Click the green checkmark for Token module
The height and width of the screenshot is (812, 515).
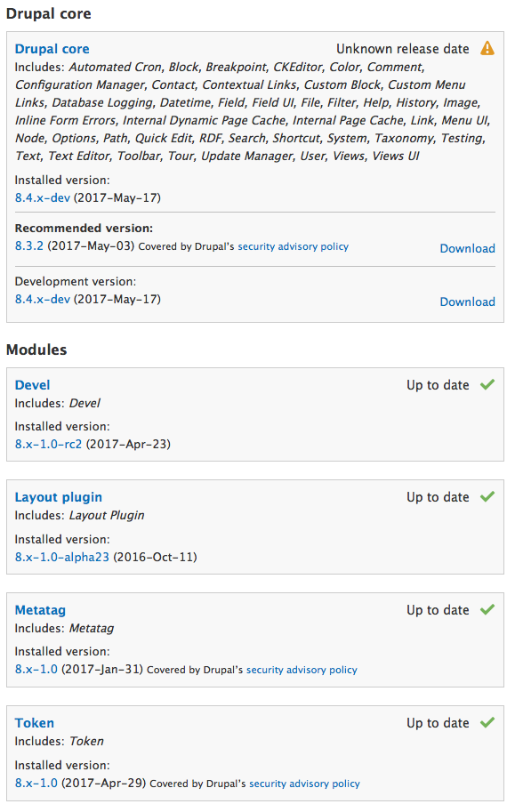(x=487, y=723)
